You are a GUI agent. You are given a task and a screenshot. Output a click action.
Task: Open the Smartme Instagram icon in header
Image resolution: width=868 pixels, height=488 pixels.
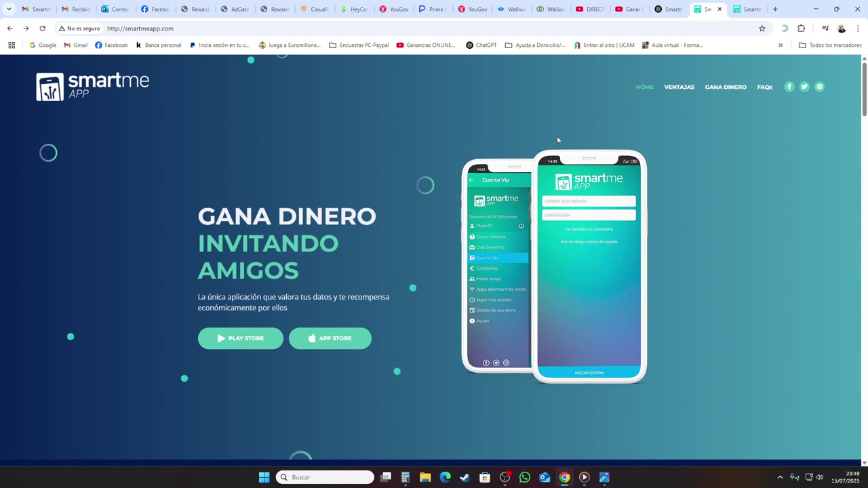click(x=819, y=87)
